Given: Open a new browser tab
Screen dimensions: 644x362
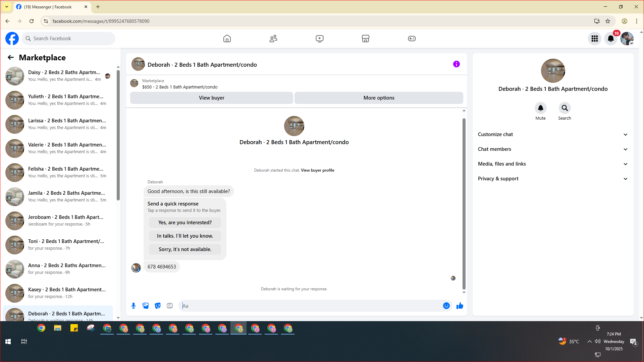Looking at the screenshot, I should tap(98, 7).
